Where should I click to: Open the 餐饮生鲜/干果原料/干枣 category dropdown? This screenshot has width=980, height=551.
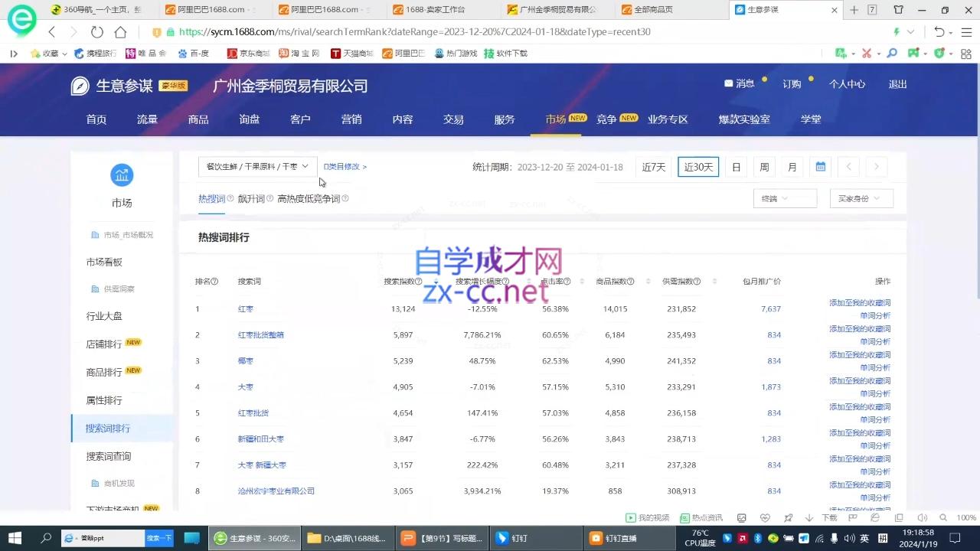(x=257, y=166)
